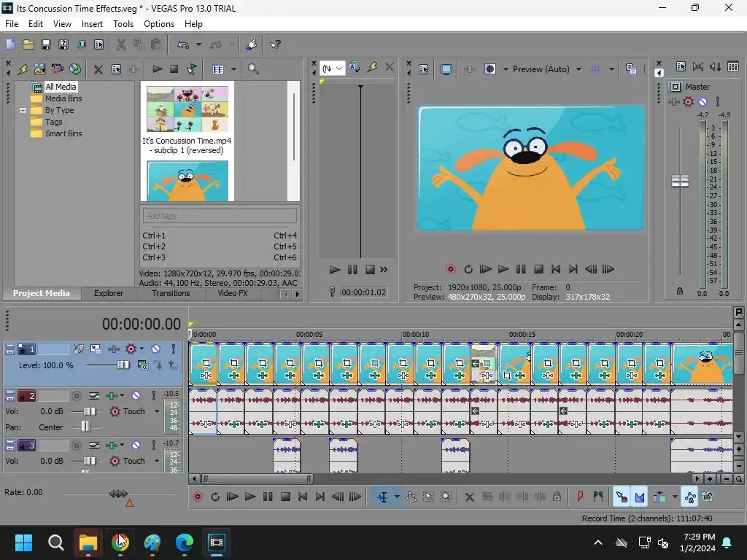Click the Cut scissors icon in main toolbar
747x560 pixels.
[x=121, y=44]
